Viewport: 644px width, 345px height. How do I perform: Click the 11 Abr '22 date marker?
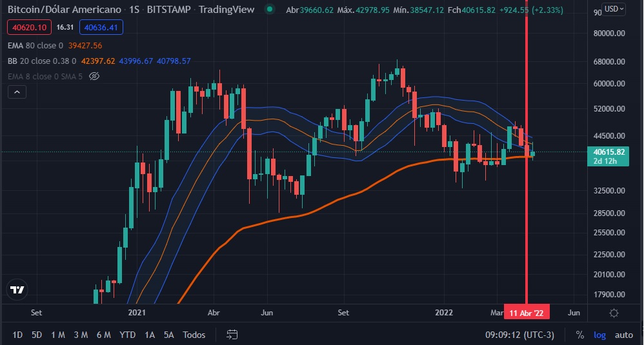(527, 313)
